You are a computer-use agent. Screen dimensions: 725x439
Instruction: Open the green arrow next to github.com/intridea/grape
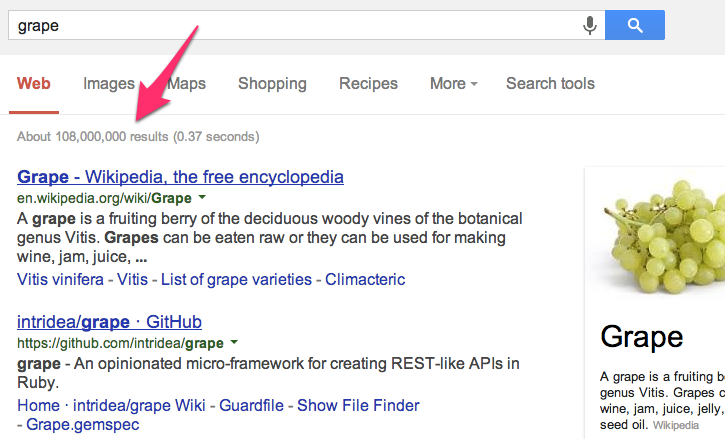(234, 342)
